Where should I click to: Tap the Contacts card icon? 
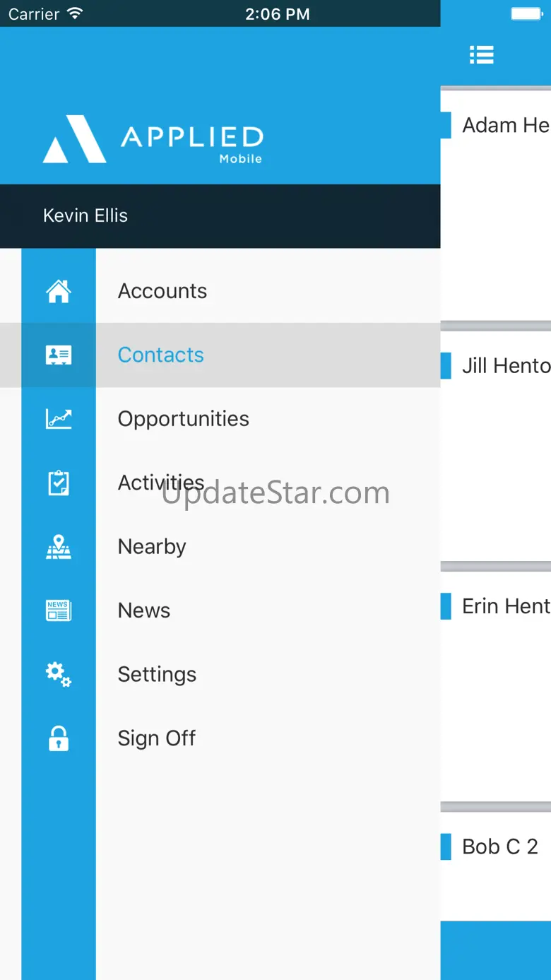(59, 355)
